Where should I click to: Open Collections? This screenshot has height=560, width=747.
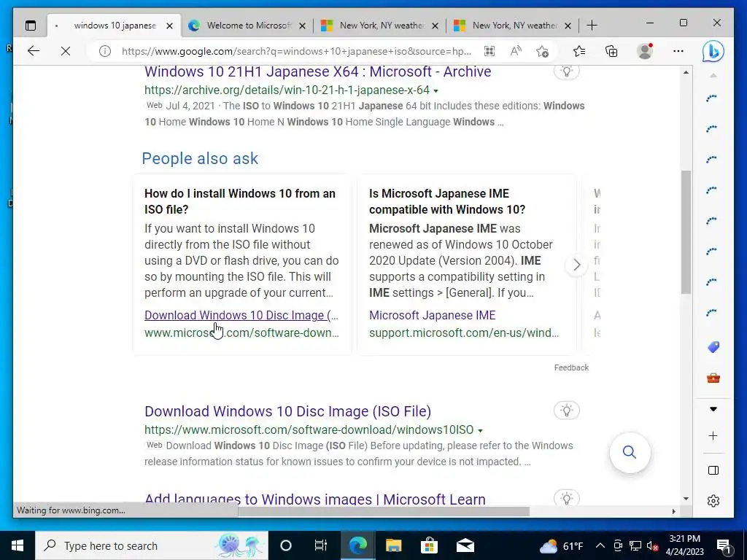[x=611, y=51]
